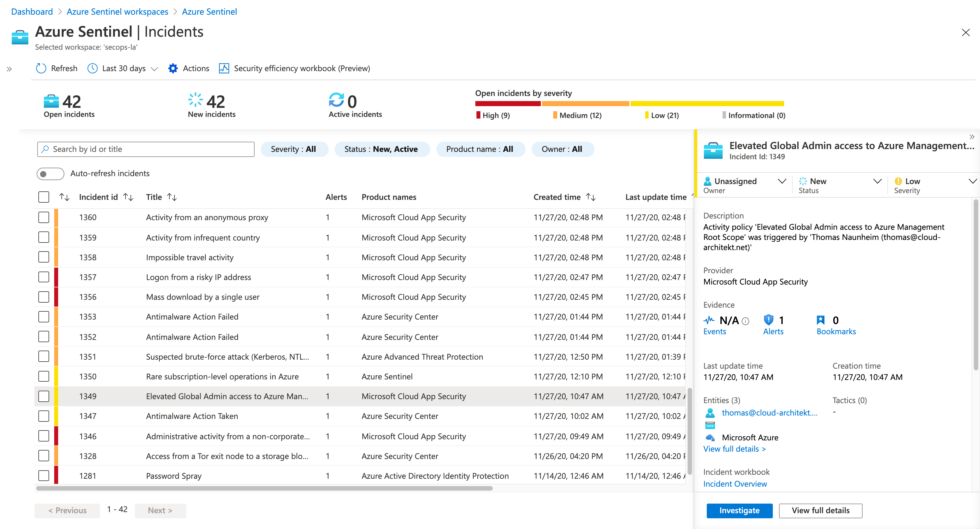The height and width of the screenshot is (529, 980).
Task: Click the Alerts shield icon in Evidence
Action: [769, 320]
